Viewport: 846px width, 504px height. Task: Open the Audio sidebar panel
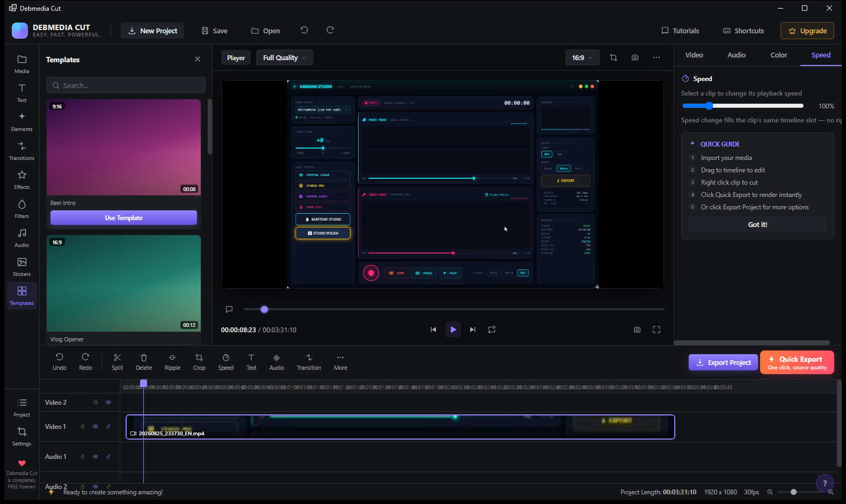(x=22, y=238)
